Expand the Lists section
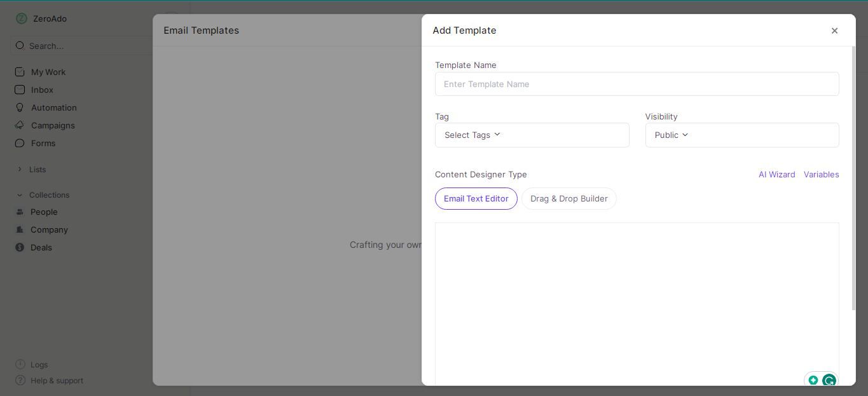The height and width of the screenshot is (396, 868). pyautogui.click(x=37, y=170)
